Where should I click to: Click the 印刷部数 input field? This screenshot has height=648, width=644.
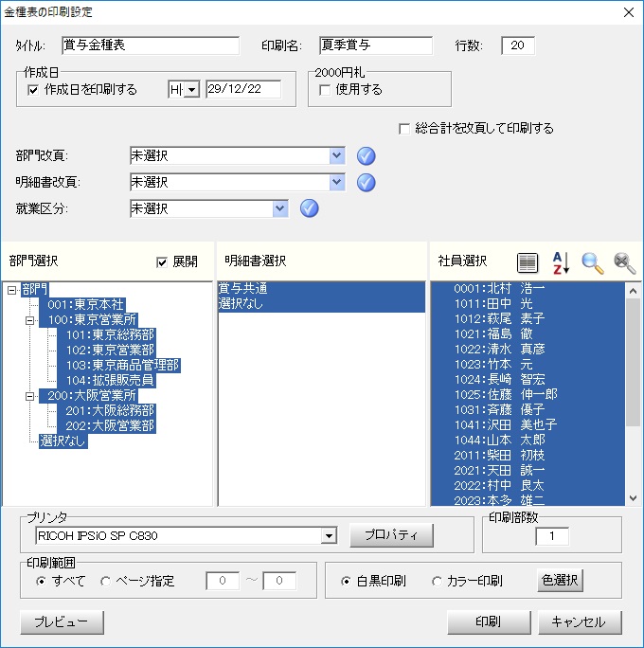point(552,536)
